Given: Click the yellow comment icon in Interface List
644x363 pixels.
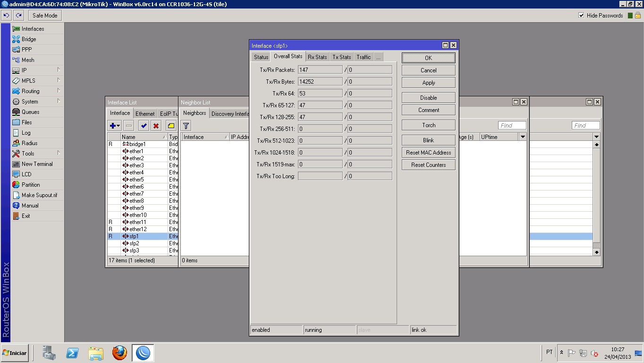Looking at the screenshot, I should (171, 126).
